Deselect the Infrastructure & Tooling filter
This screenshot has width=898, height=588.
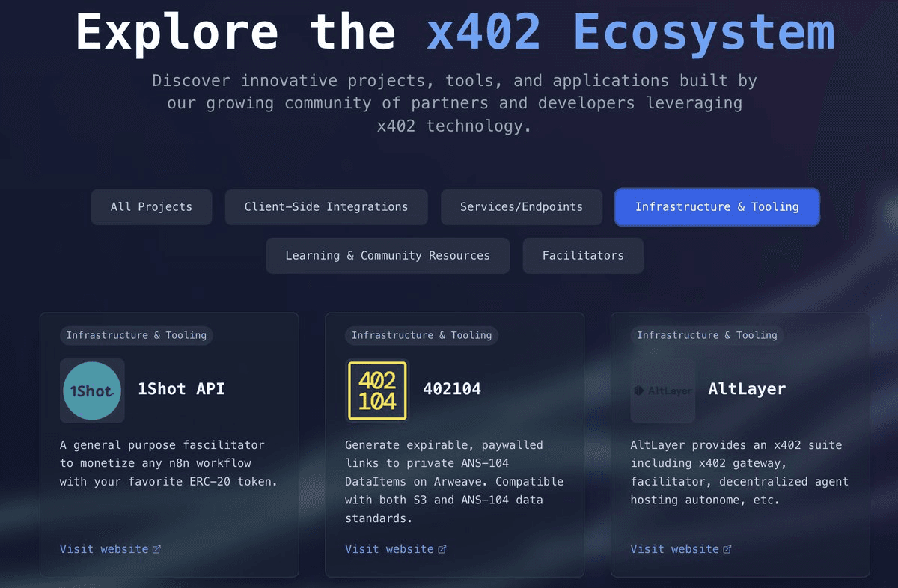[x=716, y=206]
